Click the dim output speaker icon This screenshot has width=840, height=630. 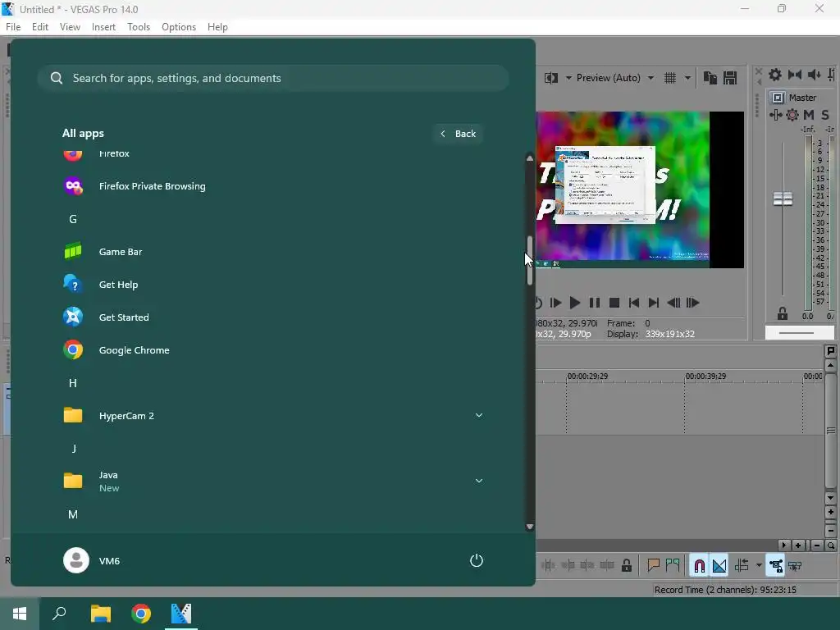click(x=815, y=75)
